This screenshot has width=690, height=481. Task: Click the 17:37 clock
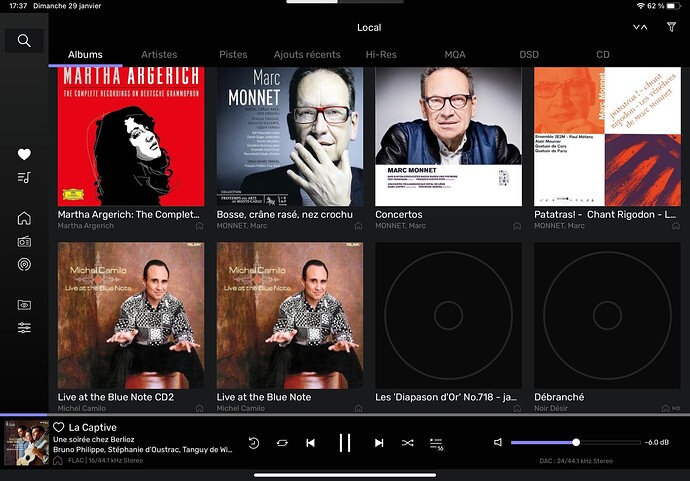18,6
